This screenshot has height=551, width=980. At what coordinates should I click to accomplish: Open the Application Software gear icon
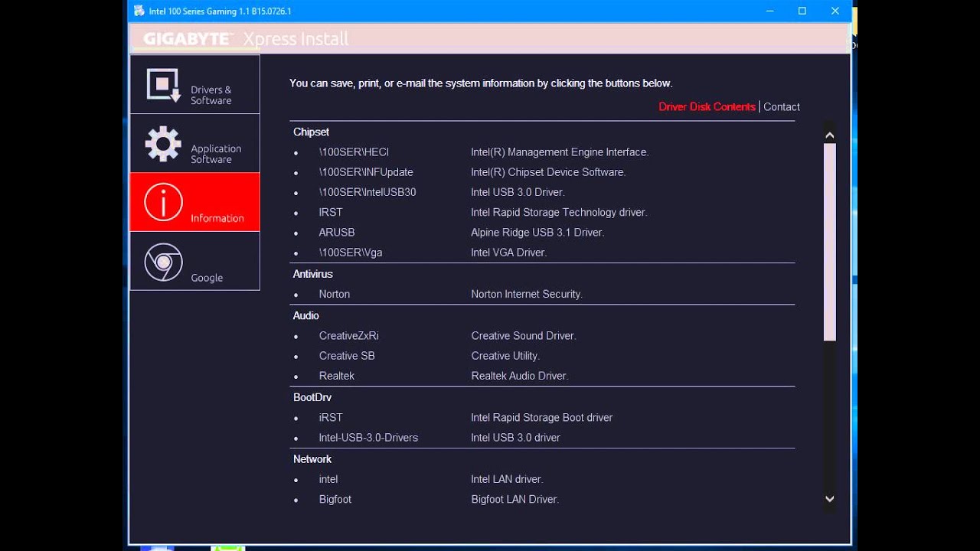point(163,144)
